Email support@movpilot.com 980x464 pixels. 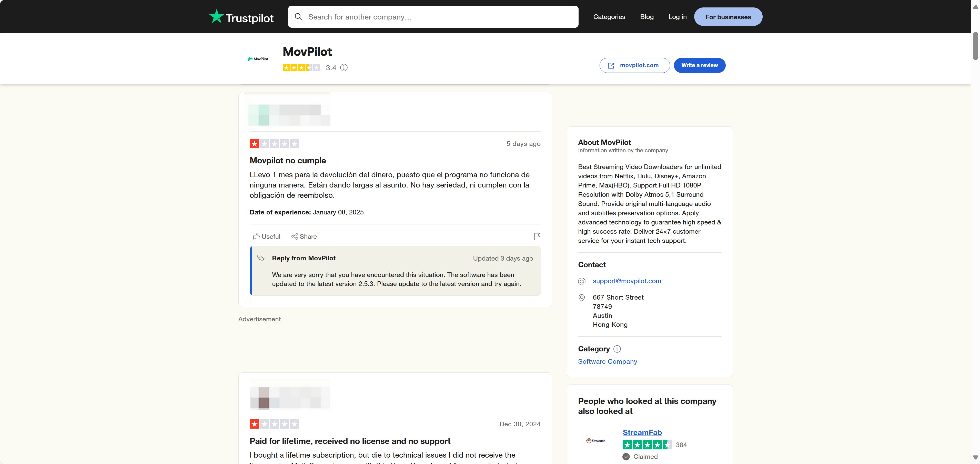[x=627, y=281]
